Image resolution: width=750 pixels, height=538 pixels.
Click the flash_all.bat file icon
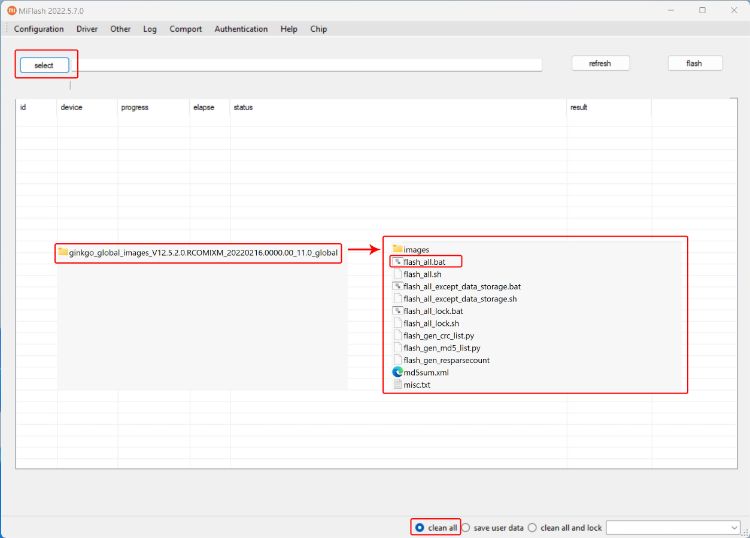click(x=397, y=261)
